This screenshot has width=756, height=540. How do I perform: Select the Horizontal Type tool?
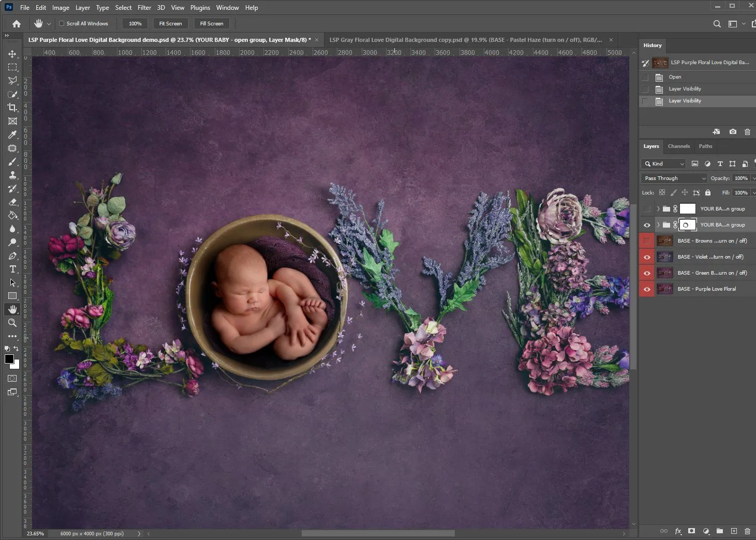12,269
